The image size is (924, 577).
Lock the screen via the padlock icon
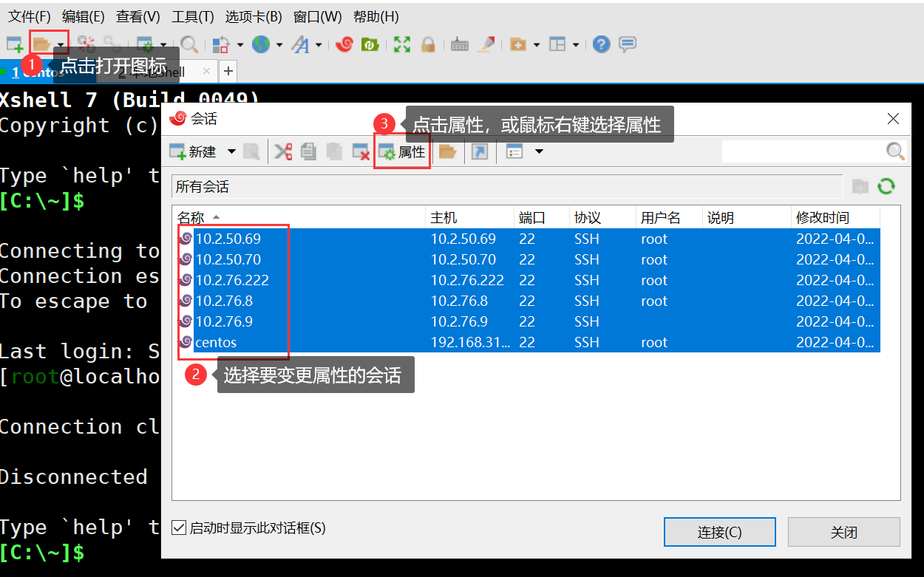pos(429,44)
